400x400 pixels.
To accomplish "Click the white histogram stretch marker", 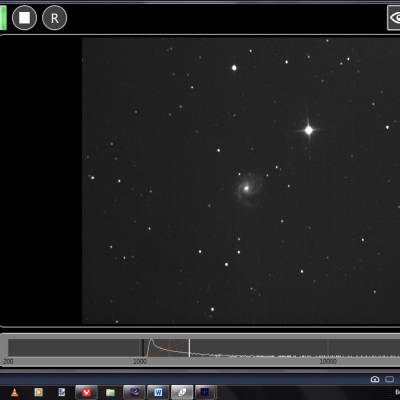I will point(189,348).
